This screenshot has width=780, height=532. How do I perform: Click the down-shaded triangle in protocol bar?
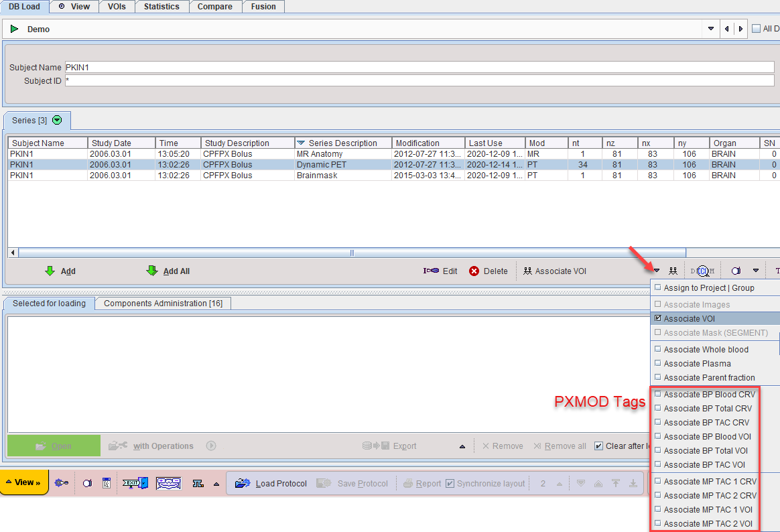(x=580, y=483)
